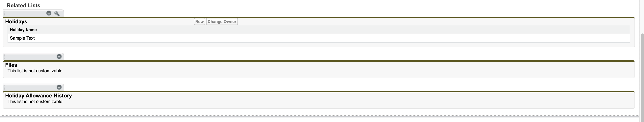Click gray tab bar above Holiday Allowance History

click(x=30, y=88)
